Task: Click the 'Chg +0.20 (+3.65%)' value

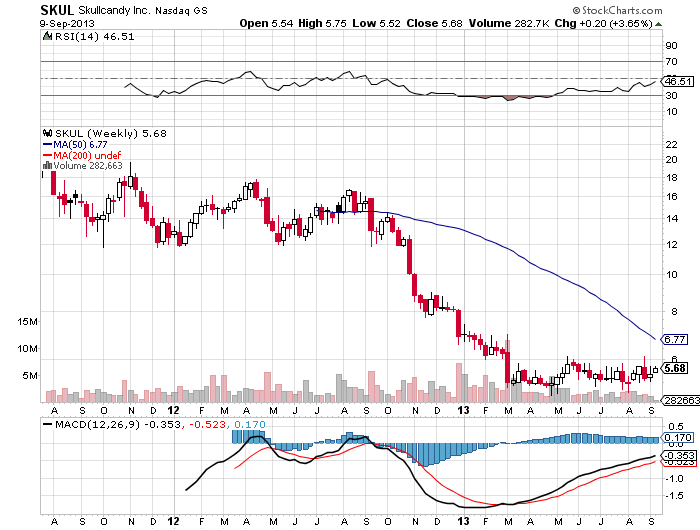Action: tap(604, 23)
